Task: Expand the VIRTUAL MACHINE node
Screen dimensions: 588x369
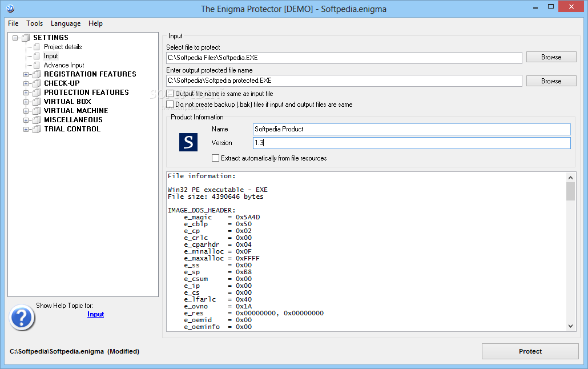Action: pos(26,111)
